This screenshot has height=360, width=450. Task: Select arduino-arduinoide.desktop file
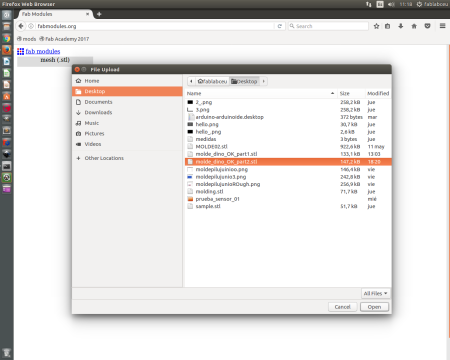pos(288,117)
